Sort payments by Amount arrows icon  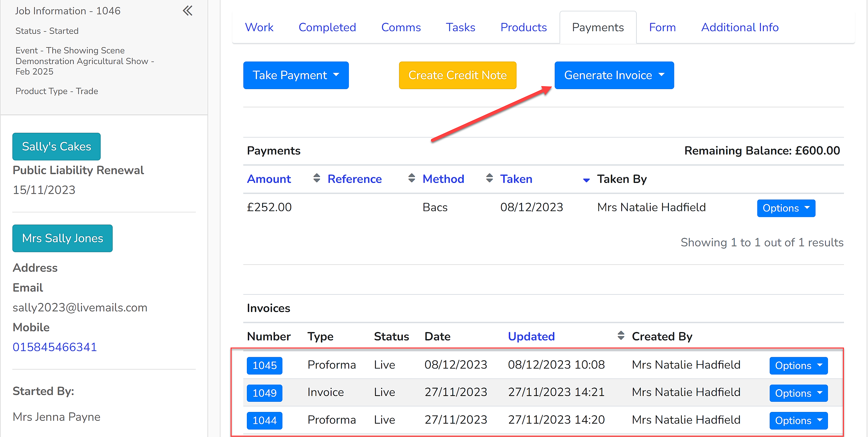(317, 178)
